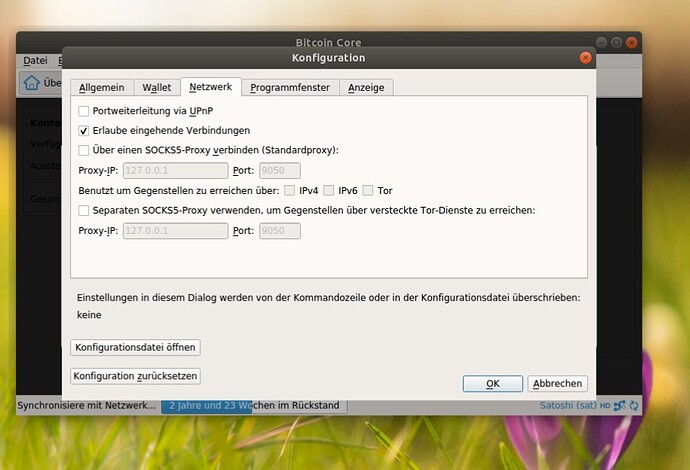Viewport: 690px width, 470px height.
Task: Go to the Programmfenster tab
Action: point(289,88)
